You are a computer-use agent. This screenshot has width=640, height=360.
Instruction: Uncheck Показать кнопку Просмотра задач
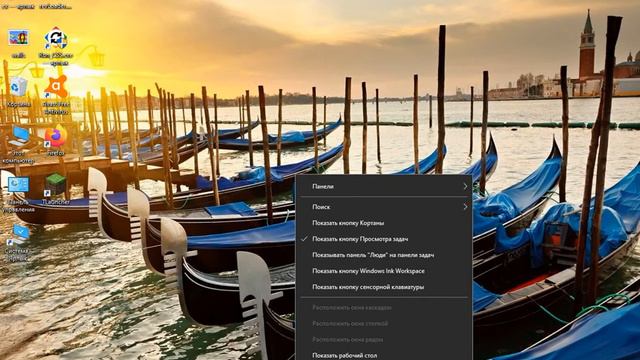coord(384,239)
